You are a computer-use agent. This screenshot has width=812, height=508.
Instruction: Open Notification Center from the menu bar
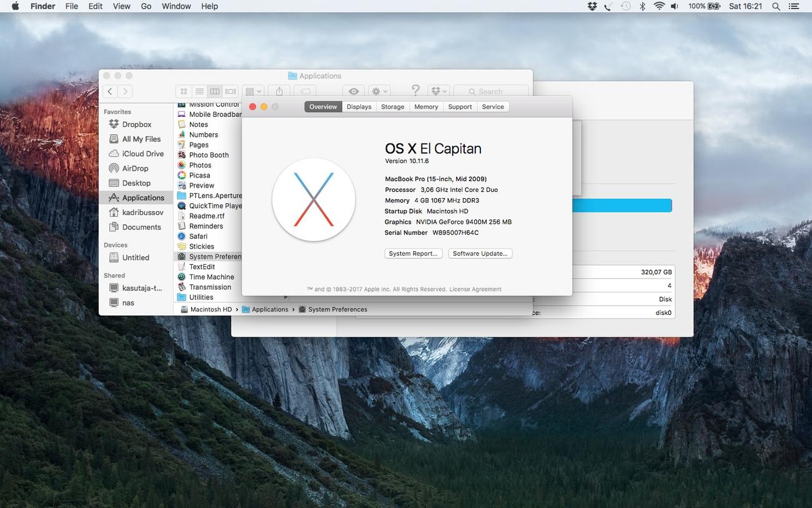(x=795, y=6)
